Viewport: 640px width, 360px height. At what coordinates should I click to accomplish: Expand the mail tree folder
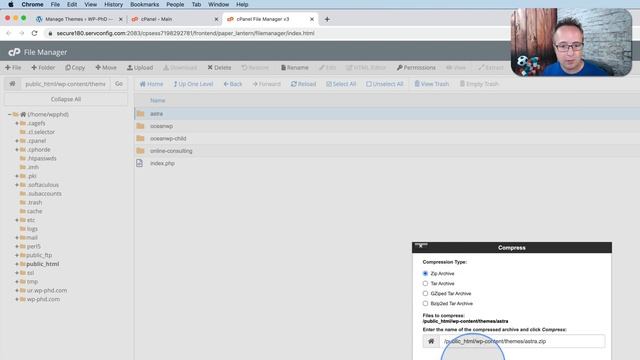coord(17,238)
